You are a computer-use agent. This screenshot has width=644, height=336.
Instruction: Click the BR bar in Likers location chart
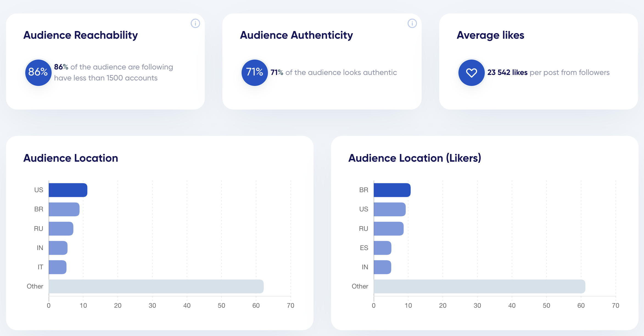click(x=392, y=190)
